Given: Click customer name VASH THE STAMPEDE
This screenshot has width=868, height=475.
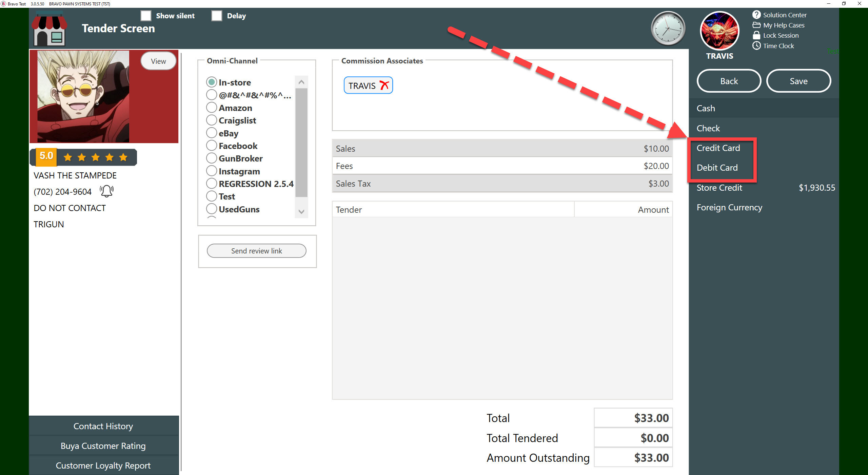Looking at the screenshot, I should [75, 175].
